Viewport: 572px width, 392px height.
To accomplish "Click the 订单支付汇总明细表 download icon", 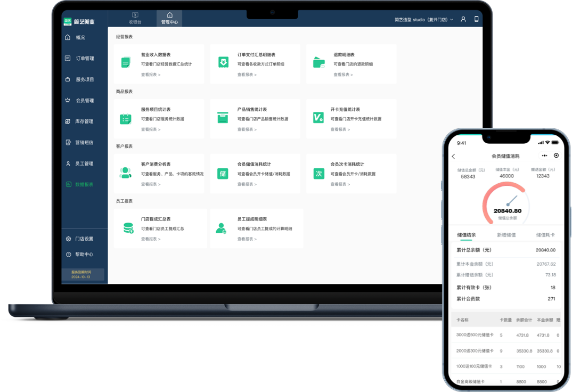I will click(223, 62).
